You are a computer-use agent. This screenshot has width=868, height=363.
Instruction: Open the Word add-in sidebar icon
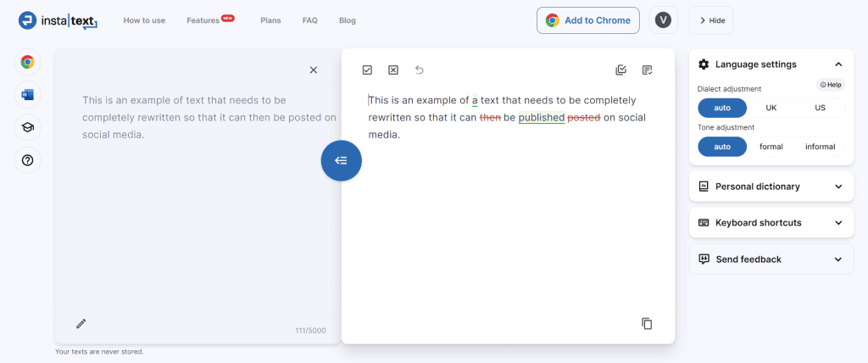click(28, 95)
